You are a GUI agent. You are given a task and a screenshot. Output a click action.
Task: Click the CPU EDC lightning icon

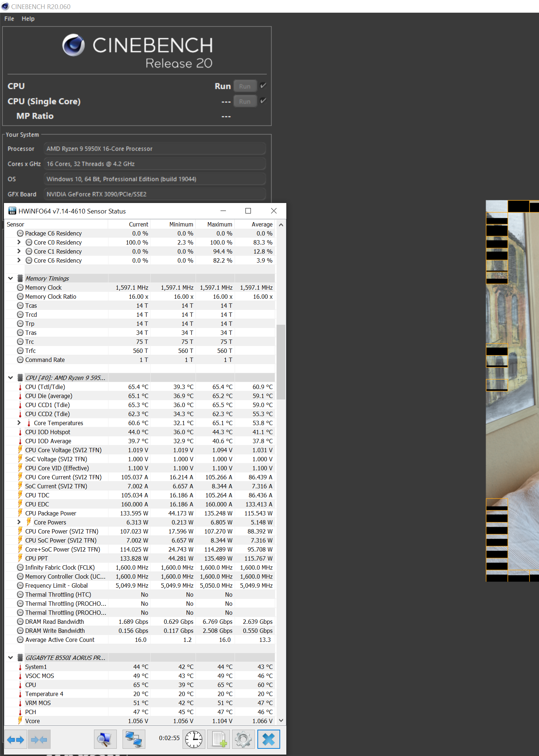point(20,504)
